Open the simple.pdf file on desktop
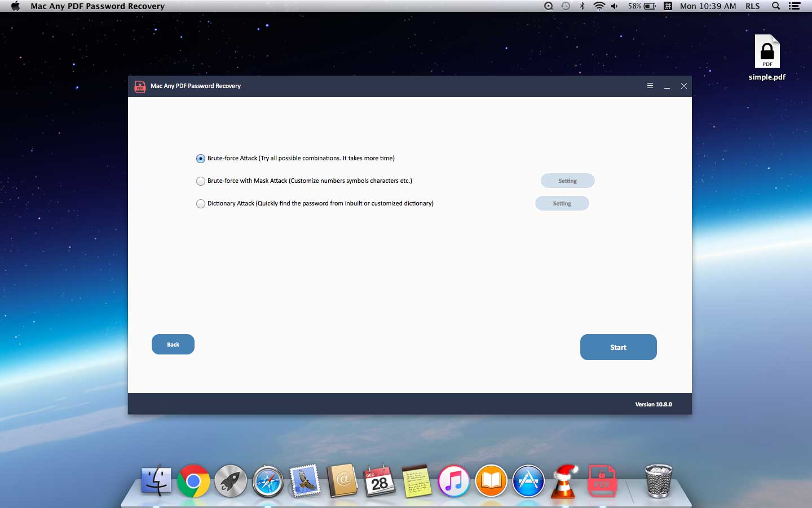This screenshot has height=508, width=812. point(767,52)
